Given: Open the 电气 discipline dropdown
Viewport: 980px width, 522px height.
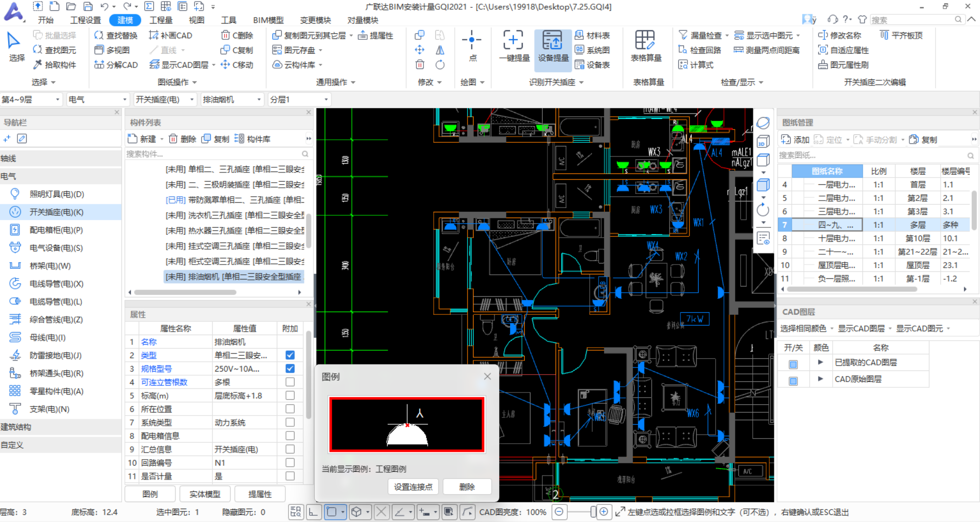Looking at the screenshot, I should pyautogui.click(x=97, y=99).
